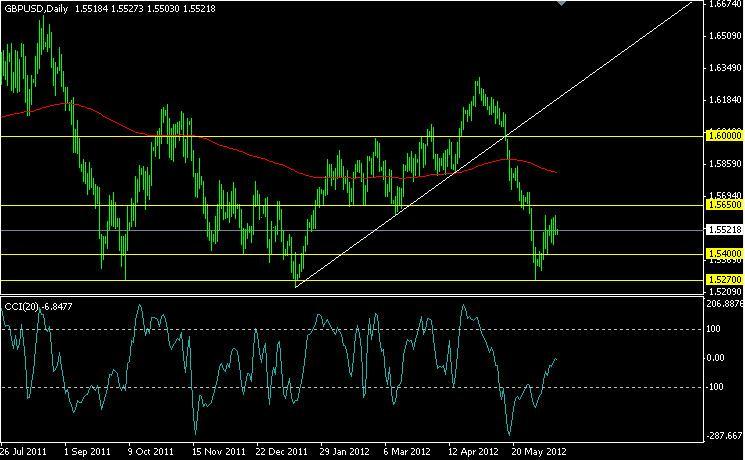Click the 1.65090 price axis value
Screen dimensions: 745x460
[725, 36]
